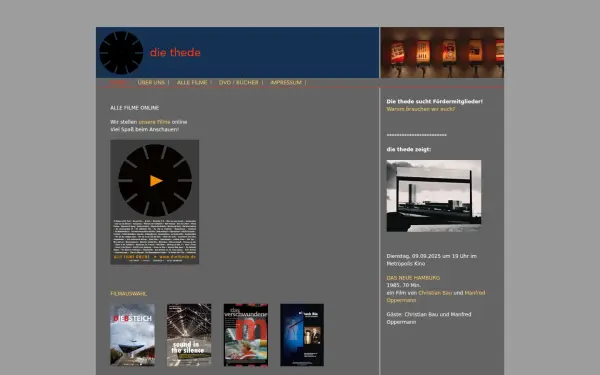Open the ALLE FILME menu item
600x375 pixels.
192,83
